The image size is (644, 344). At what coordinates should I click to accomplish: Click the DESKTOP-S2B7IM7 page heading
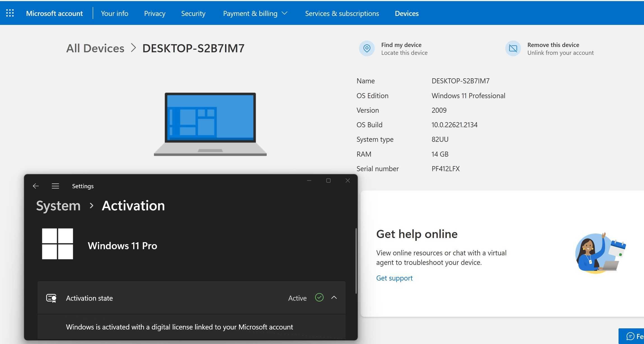pyautogui.click(x=193, y=48)
